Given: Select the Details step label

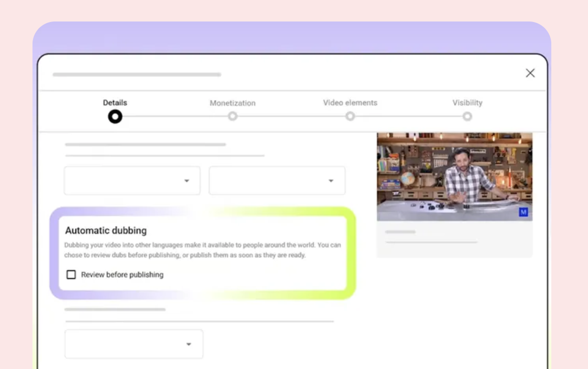Looking at the screenshot, I should point(115,103).
